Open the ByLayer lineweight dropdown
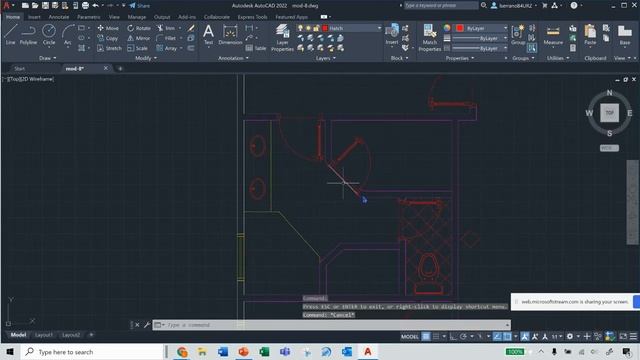The height and width of the screenshot is (360, 640). coord(505,38)
